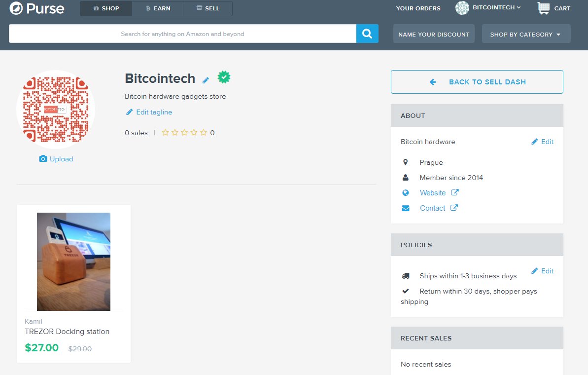This screenshot has height=375, width=588.
Task: Click the Purse logo
Action: 37,8
